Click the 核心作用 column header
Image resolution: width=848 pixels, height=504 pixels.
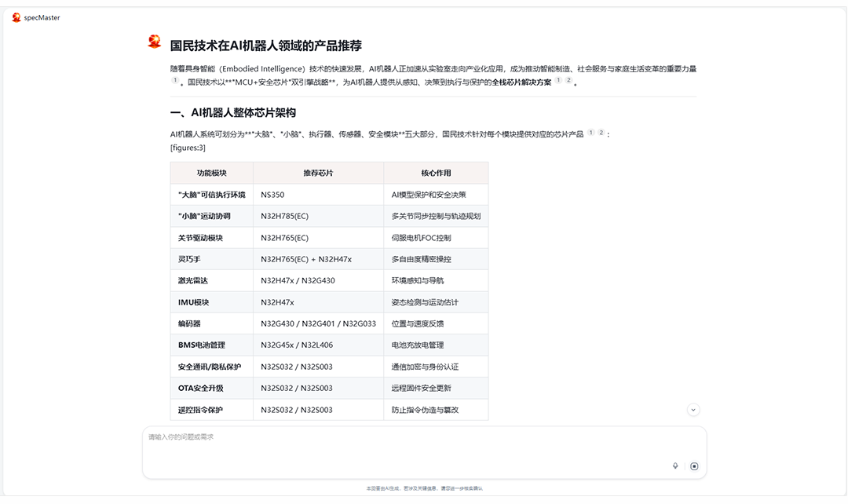click(436, 173)
